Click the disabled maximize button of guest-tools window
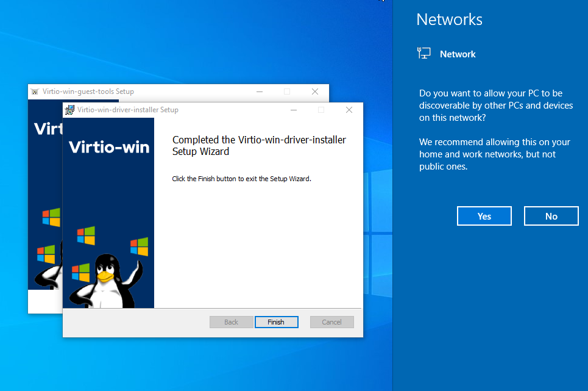 (287, 91)
